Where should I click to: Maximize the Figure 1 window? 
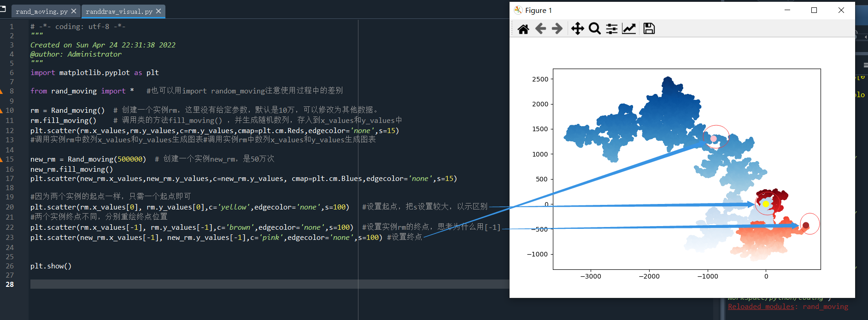(814, 10)
